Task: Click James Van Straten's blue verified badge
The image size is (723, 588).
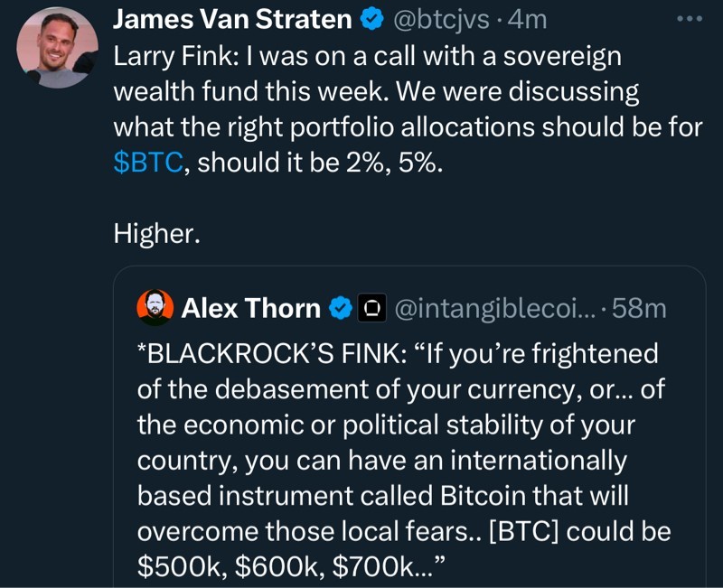Action: tap(374, 20)
